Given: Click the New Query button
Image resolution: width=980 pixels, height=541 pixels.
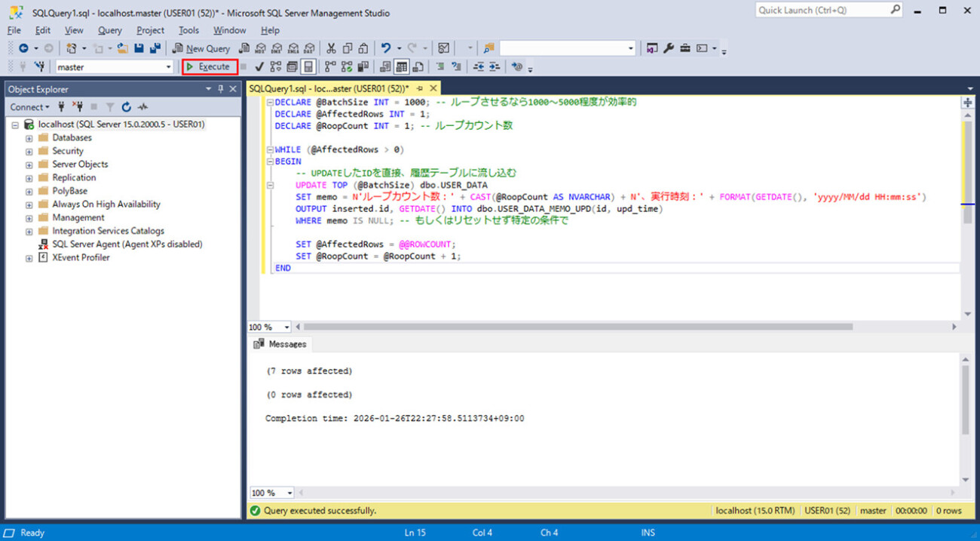Looking at the screenshot, I should 201,48.
